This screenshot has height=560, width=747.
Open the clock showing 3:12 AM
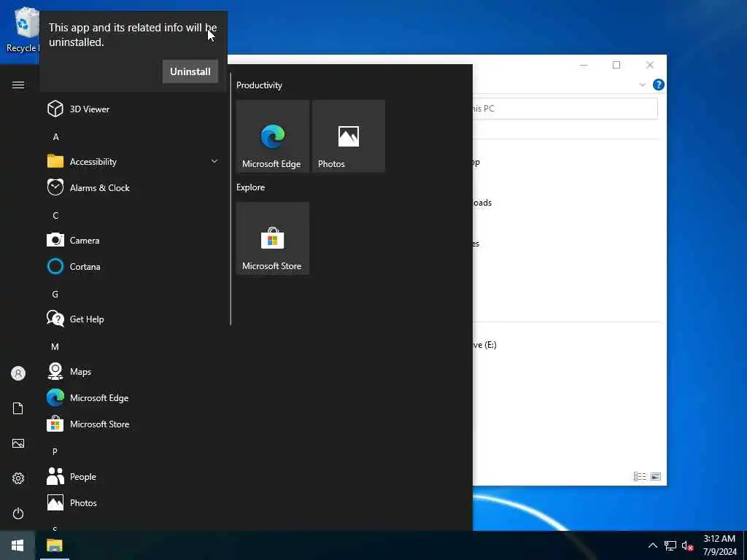(720, 545)
